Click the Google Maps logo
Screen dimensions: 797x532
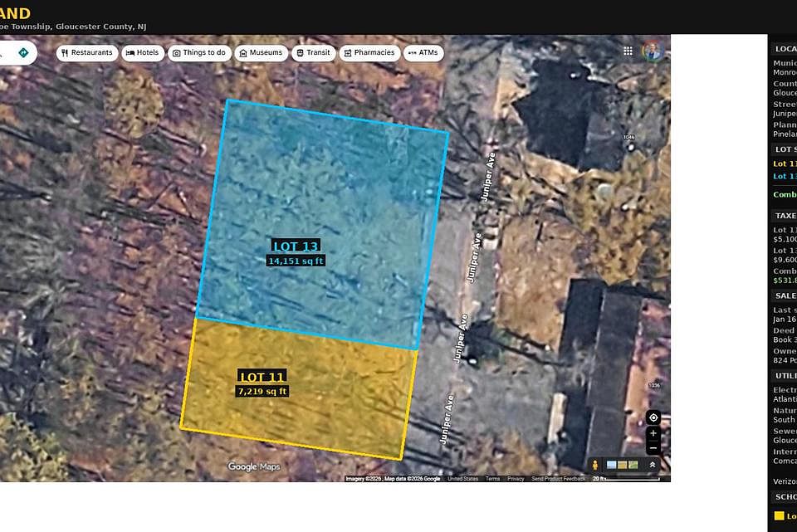coord(254,466)
